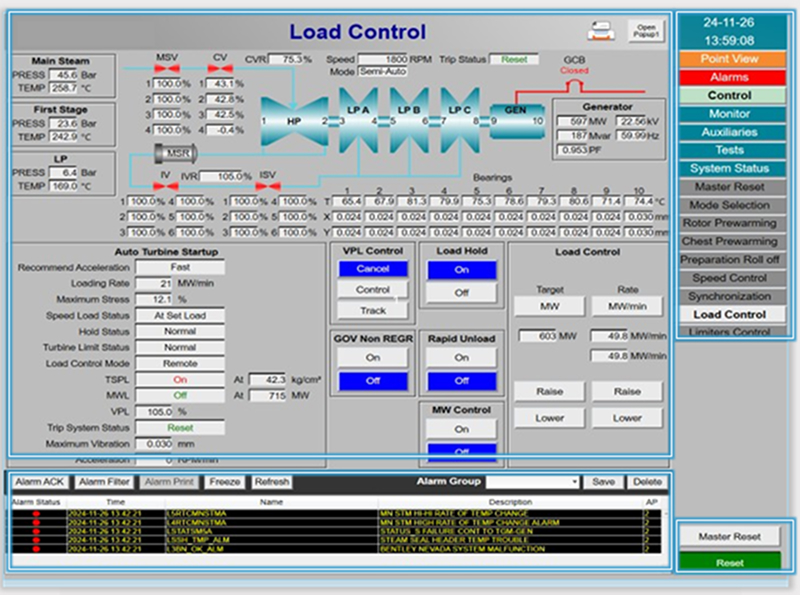Click the MSR reheater symbol
This screenshot has width=800, height=595.
[173, 152]
